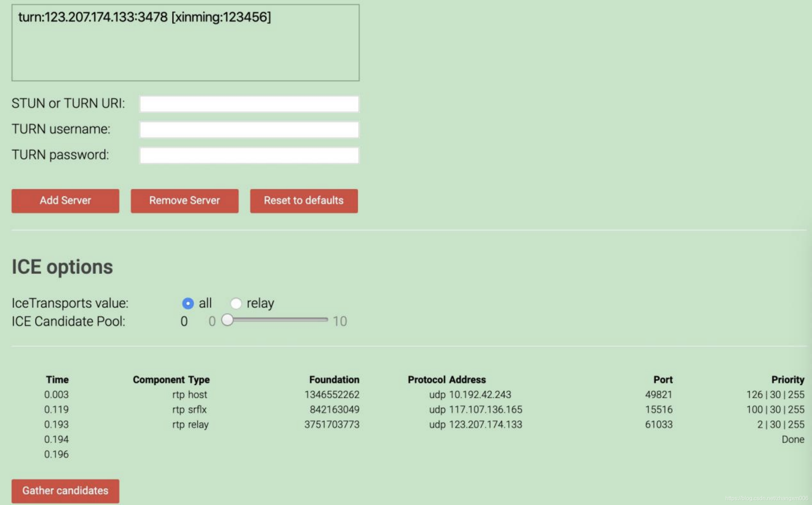This screenshot has height=505, width=812.
Task: Click the STUN or TURN URI input field
Action: click(249, 103)
